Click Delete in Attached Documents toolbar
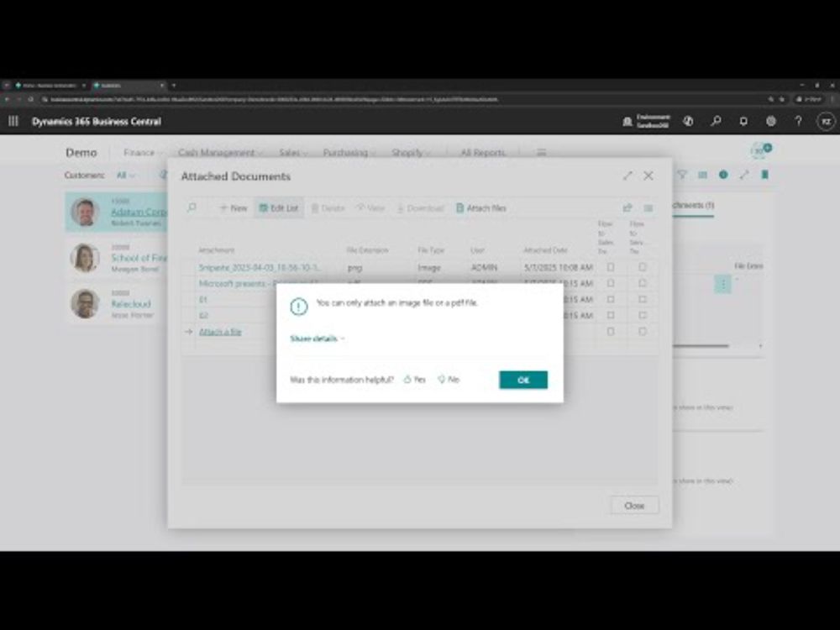This screenshot has height=630, width=840. pyautogui.click(x=328, y=207)
